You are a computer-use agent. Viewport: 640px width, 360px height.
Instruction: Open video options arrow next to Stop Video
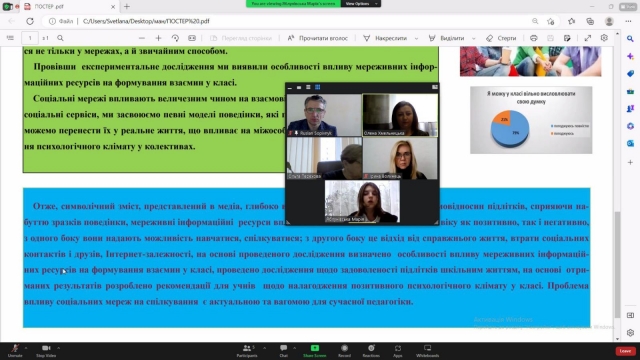(x=58, y=348)
